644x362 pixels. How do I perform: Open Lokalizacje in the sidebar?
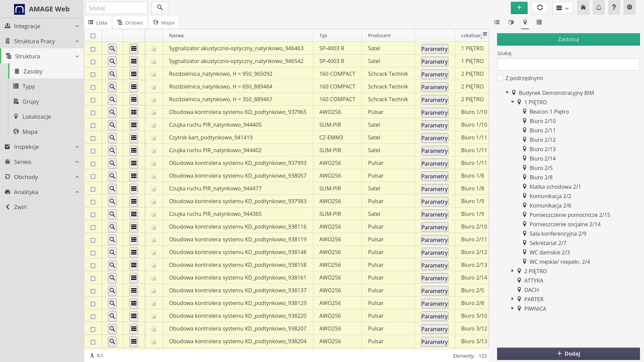[46, 117]
